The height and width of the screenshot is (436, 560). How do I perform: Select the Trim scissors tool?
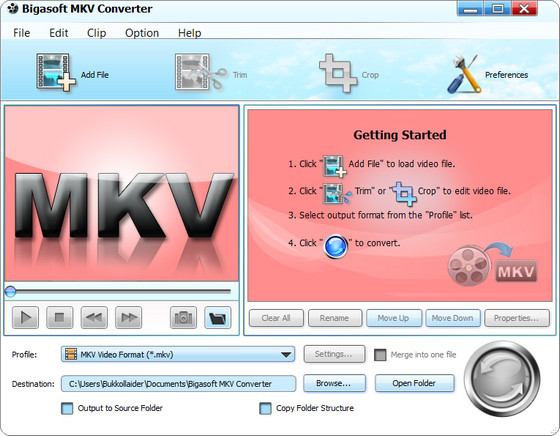tap(201, 72)
